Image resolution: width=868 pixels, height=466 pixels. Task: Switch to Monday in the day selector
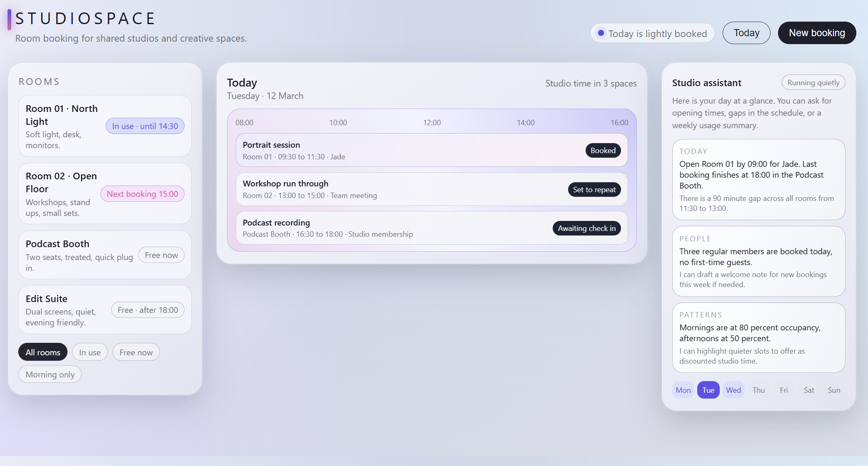pyautogui.click(x=683, y=390)
